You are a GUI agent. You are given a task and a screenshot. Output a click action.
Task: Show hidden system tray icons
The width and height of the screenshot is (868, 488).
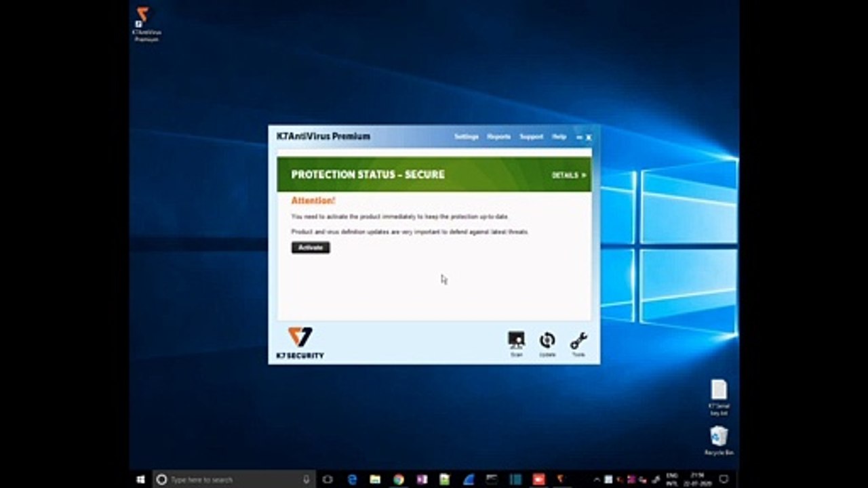click(597, 480)
